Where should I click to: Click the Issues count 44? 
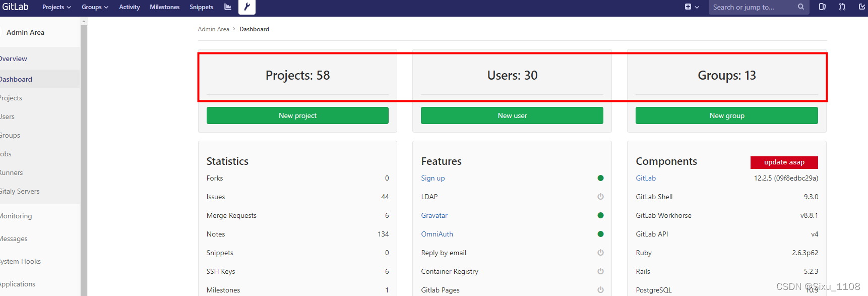point(385,197)
